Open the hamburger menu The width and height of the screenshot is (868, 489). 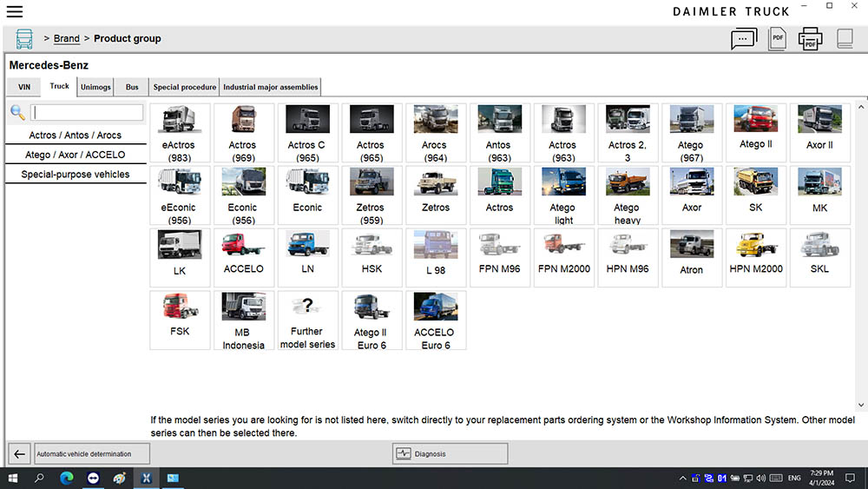coord(15,11)
